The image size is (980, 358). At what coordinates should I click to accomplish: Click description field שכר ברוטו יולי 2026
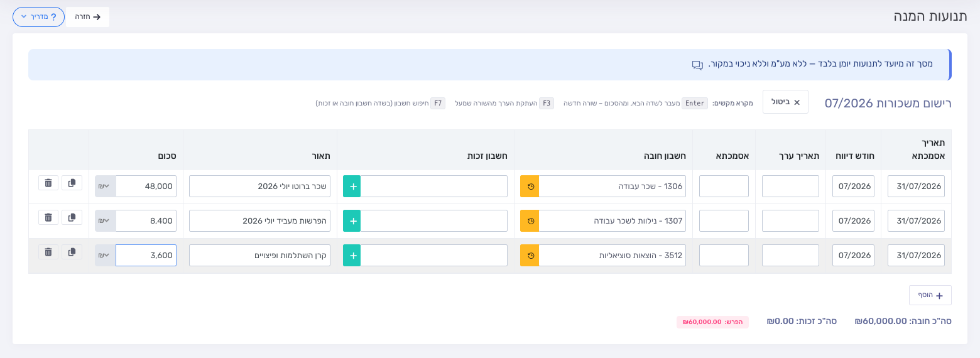point(259,187)
